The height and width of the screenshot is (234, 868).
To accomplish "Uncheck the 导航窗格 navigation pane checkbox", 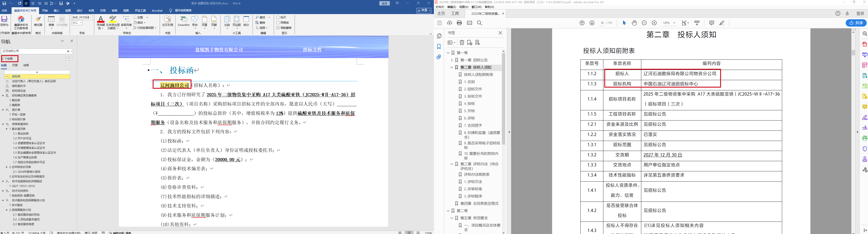I will click(278, 28).
